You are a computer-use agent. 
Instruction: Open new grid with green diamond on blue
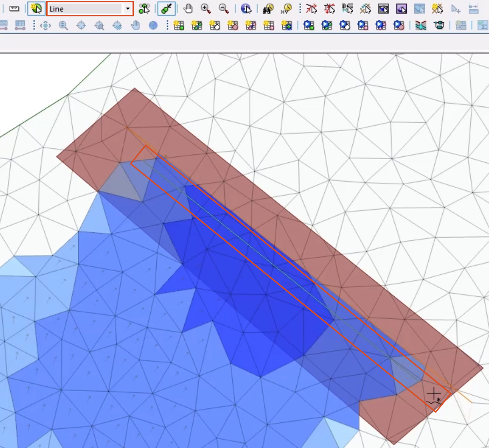pyautogui.click(x=286, y=25)
